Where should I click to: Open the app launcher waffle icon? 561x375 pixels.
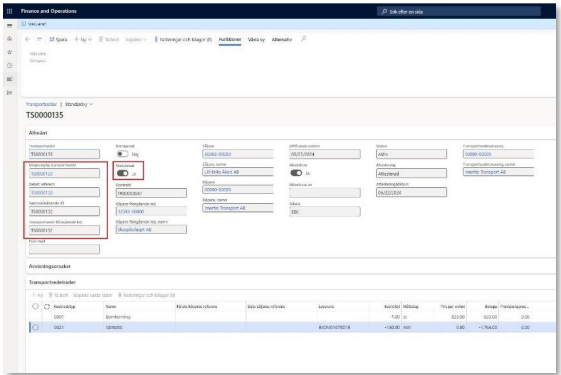(10, 11)
